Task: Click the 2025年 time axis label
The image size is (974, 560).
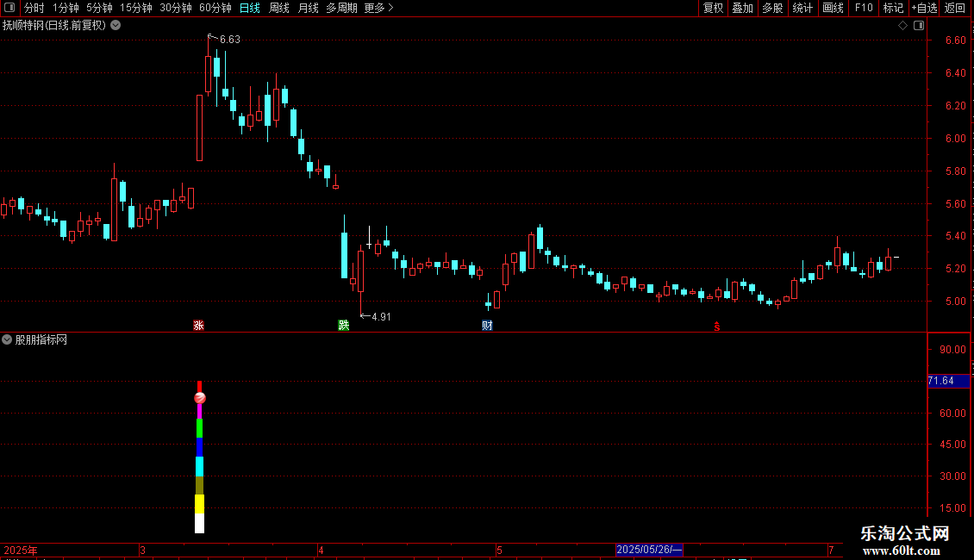Action: pos(21,550)
